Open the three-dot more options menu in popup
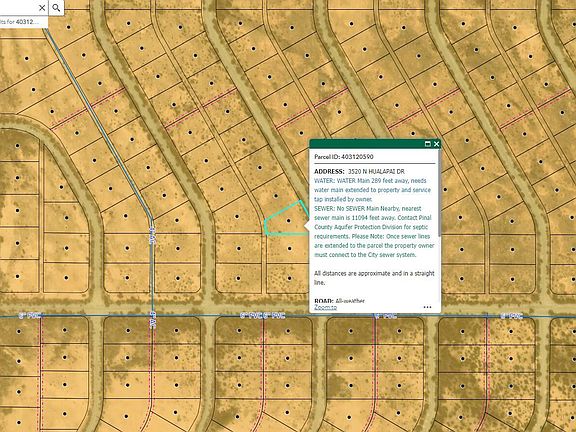 [427, 307]
